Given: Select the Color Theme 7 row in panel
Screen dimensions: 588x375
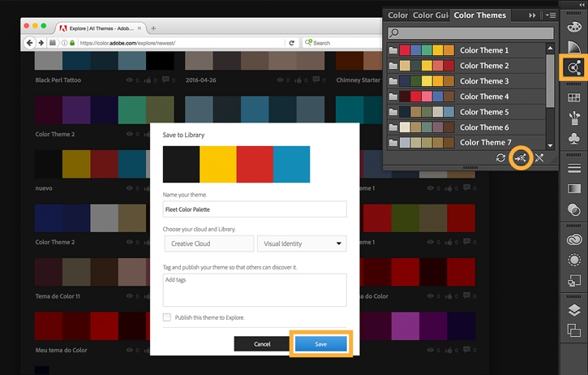Looking at the screenshot, I should 466,143.
